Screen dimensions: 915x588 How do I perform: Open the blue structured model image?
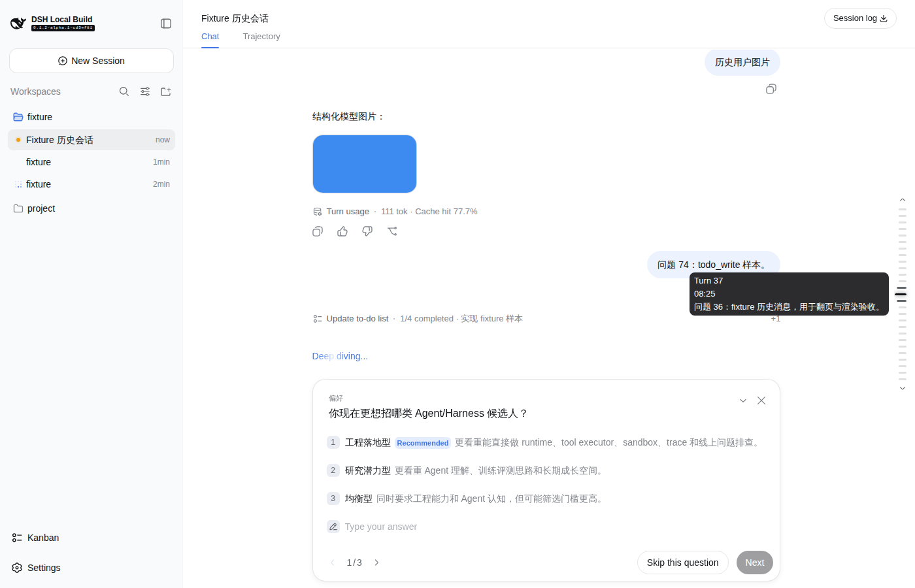[x=365, y=164]
